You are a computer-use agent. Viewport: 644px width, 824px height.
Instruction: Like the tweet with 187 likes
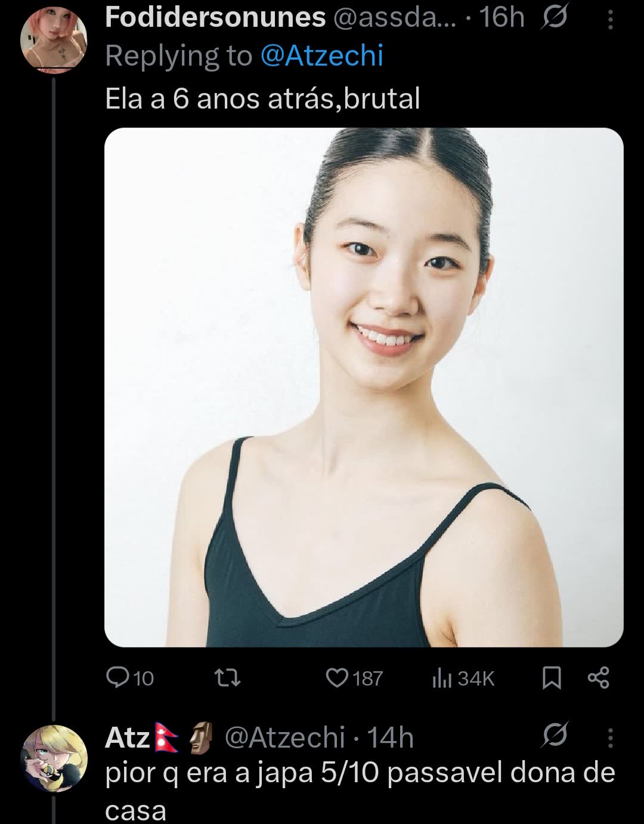tap(354, 678)
